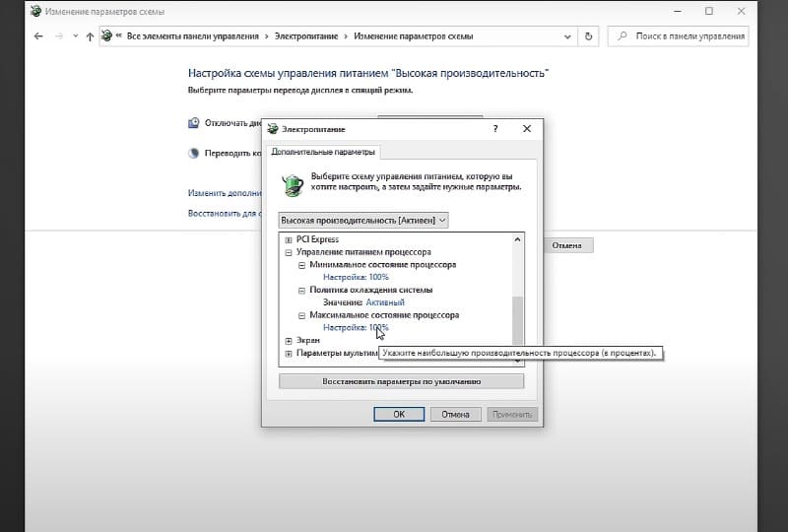Expand the PCI Express tree node
Viewport: 788px width, 532px height.
click(x=289, y=239)
